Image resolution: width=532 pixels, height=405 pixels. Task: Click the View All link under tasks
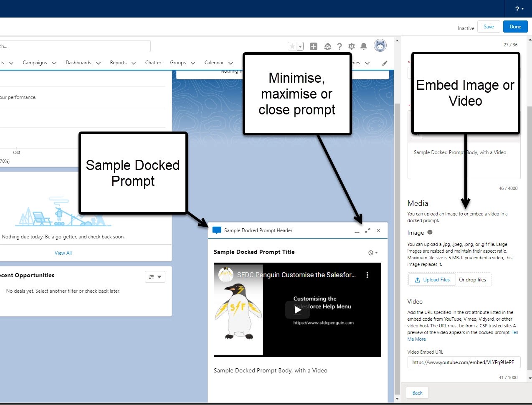[x=63, y=253]
